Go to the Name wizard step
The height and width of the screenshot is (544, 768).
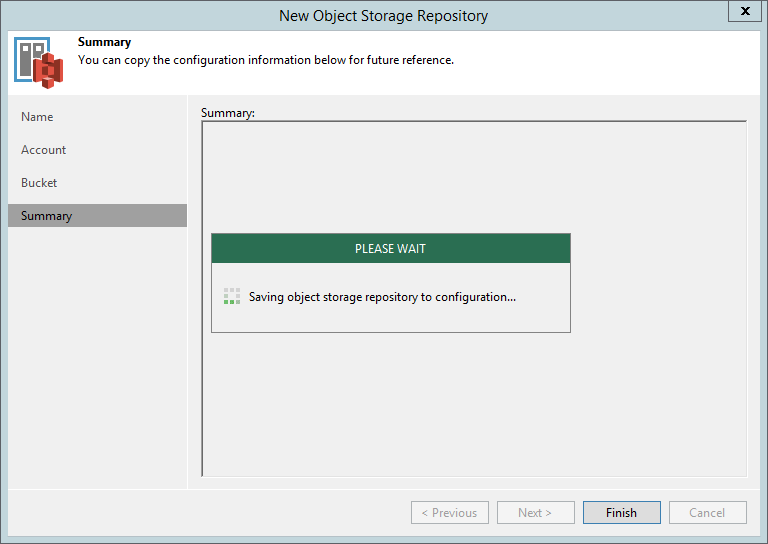[x=37, y=117]
